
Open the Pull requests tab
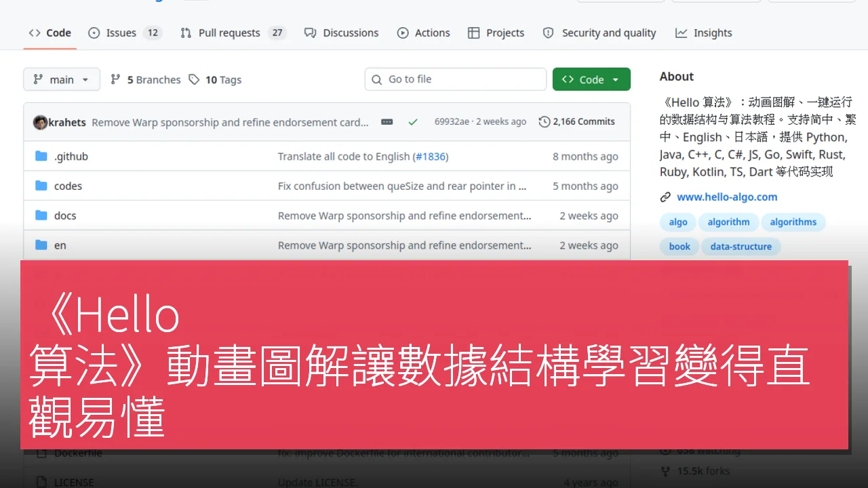point(233,33)
